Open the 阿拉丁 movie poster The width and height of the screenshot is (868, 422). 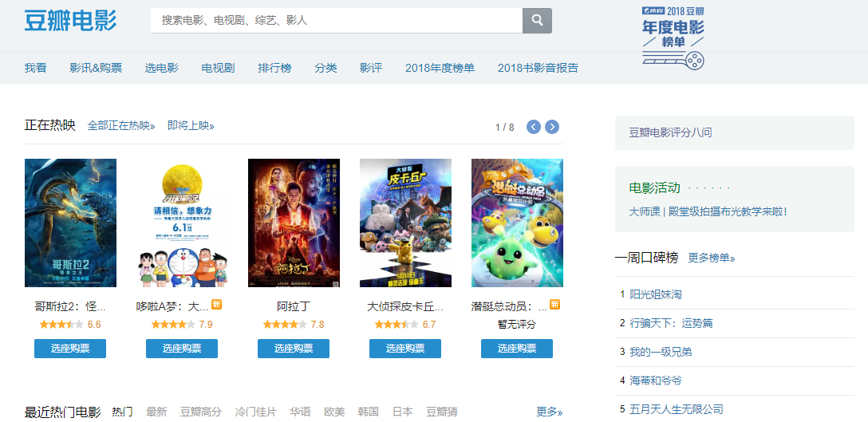[x=294, y=223]
